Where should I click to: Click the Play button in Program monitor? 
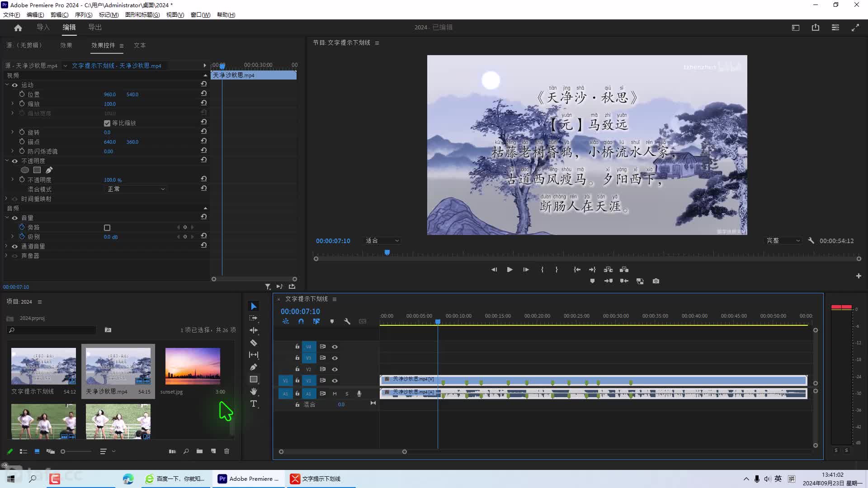[509, 270]
